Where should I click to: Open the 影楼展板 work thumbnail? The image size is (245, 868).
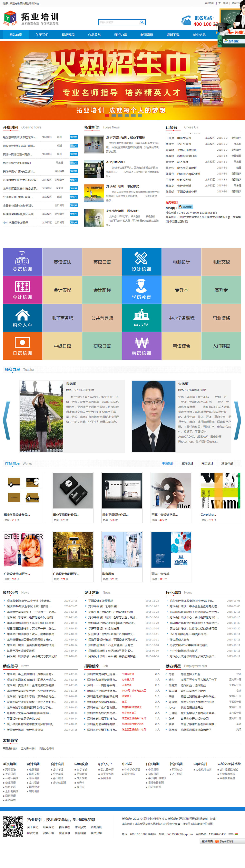point(122,550)
